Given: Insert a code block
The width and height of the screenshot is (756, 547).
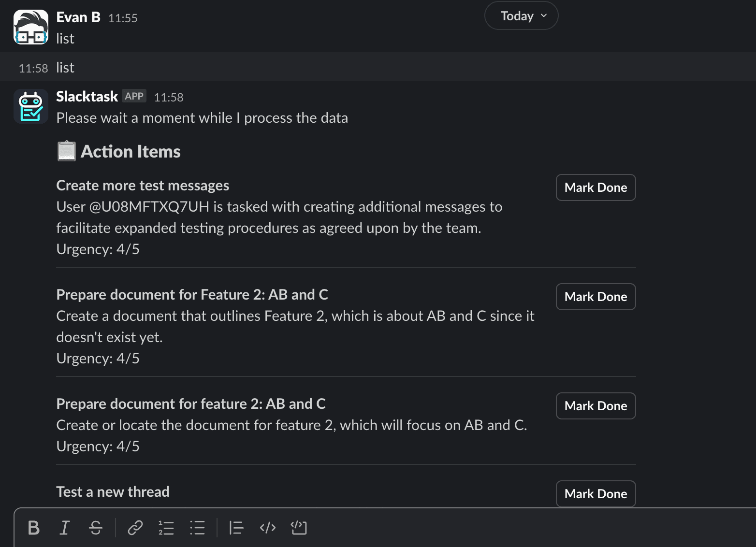Looking at the screenshot, I should pos(299,528).
